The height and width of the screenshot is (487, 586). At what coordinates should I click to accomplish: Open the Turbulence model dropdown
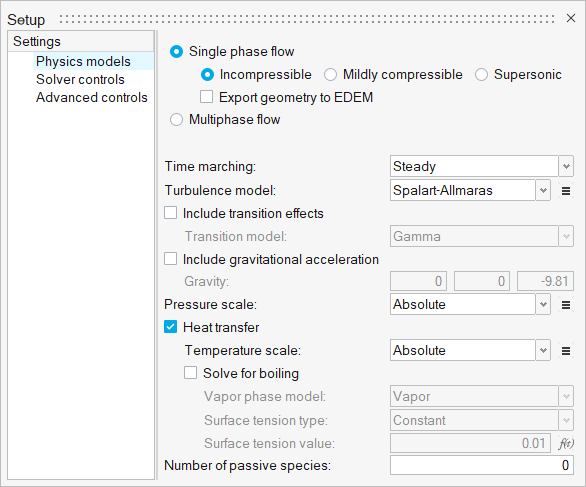pos(470,190)
